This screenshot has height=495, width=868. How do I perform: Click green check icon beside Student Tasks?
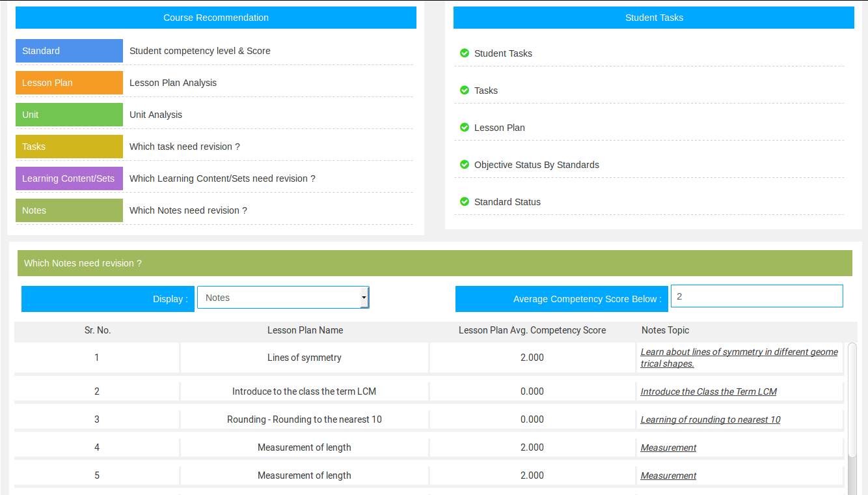[465, 53]
